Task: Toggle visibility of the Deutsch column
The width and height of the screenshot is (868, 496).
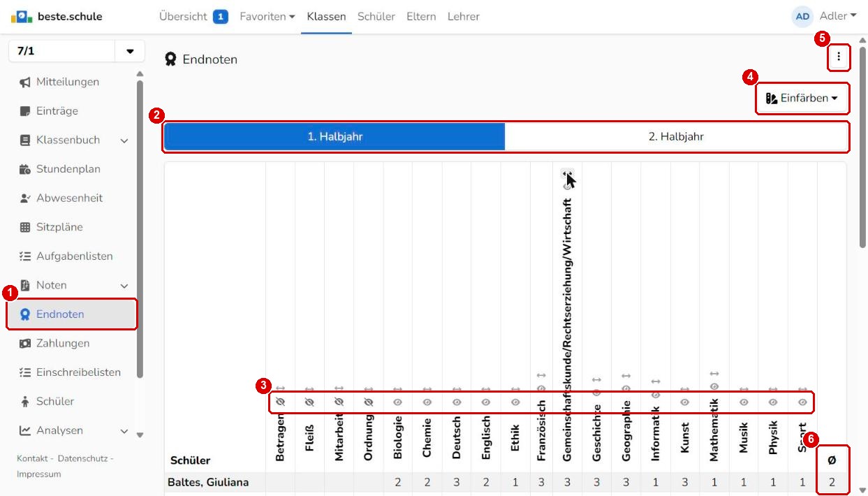Action: coord(457,402)
